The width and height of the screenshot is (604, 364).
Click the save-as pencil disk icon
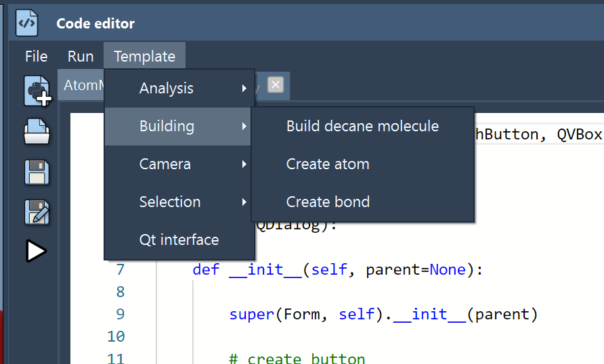tap(37, 212)
